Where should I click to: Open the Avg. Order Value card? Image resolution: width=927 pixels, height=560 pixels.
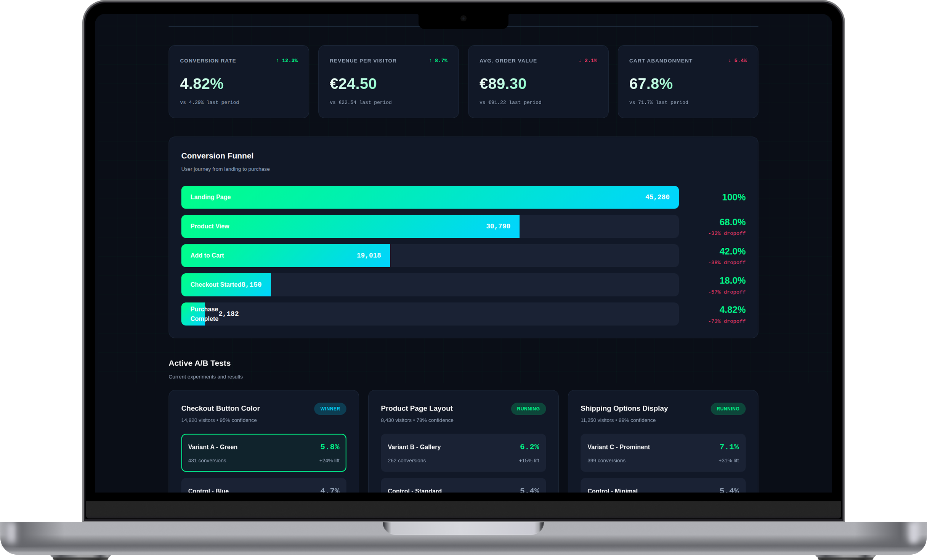[x=538, y=82]
